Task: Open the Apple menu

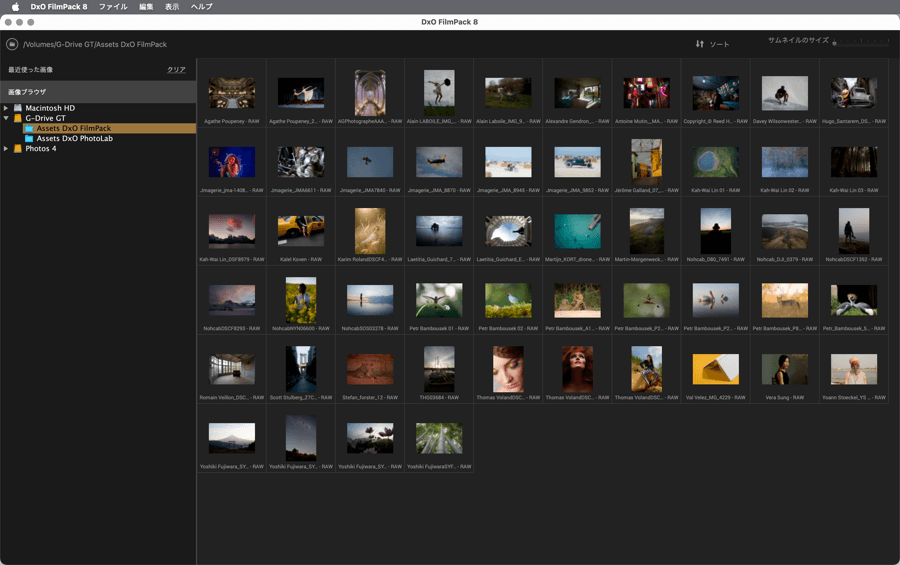Action: pyautogui.click(x=15, y=7)
